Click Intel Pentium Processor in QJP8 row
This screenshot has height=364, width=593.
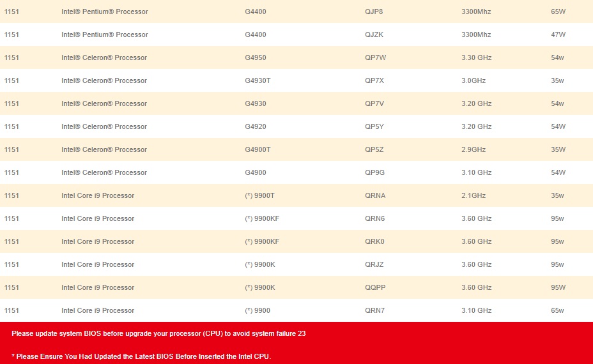[105, 11]
